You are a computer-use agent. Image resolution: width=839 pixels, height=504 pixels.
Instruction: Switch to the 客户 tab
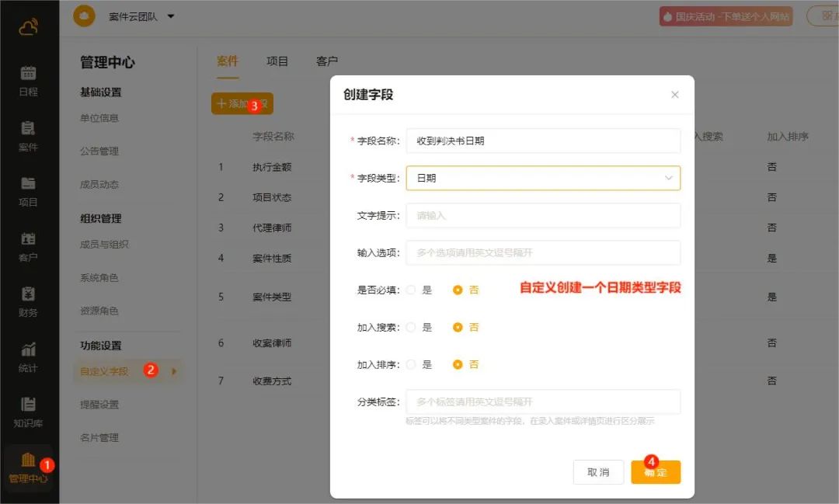327,61
